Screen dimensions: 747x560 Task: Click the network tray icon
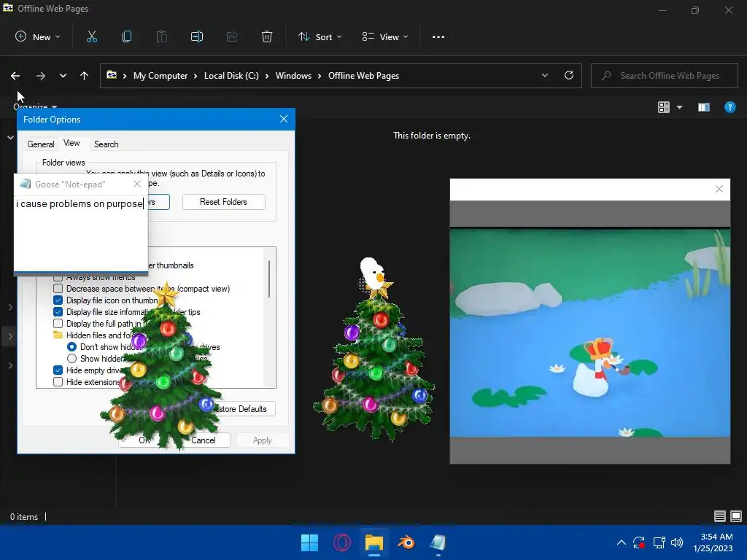click(x=659, y=542)
